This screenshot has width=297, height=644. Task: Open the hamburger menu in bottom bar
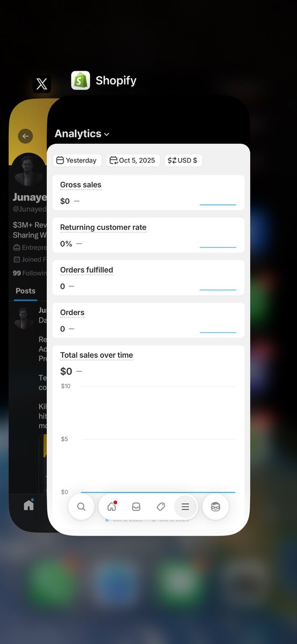(185, 507)
